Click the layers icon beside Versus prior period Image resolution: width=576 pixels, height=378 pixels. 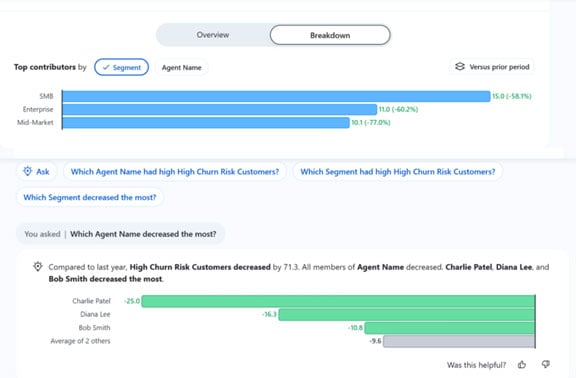(460, 66)
